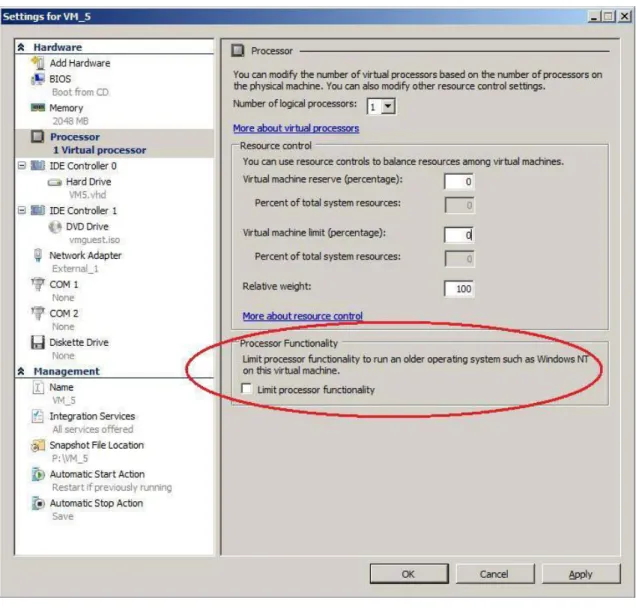636x610 pixels.
Task: Click the Automatic Start Action icon
Action: tap(38, 474)
